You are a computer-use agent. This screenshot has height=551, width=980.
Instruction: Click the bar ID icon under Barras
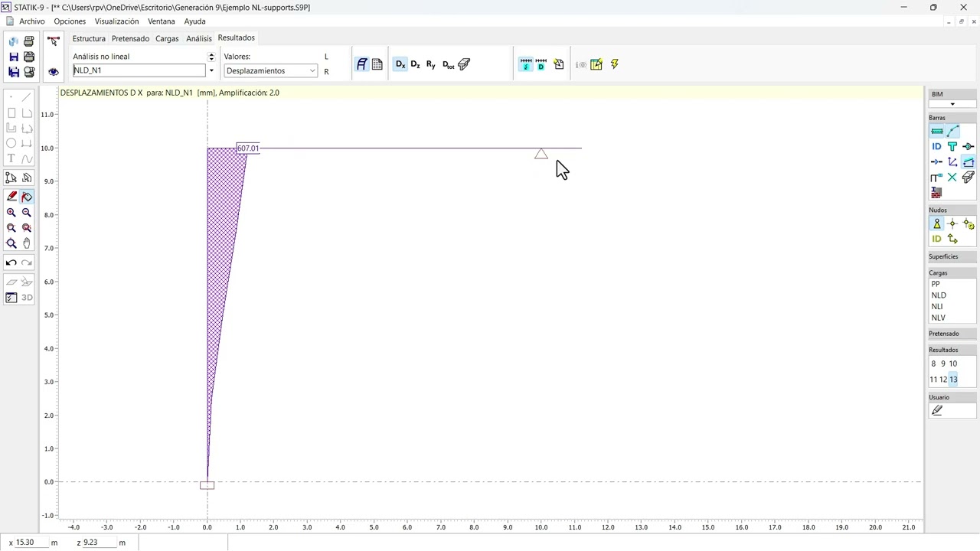click(x=936, y=146)
